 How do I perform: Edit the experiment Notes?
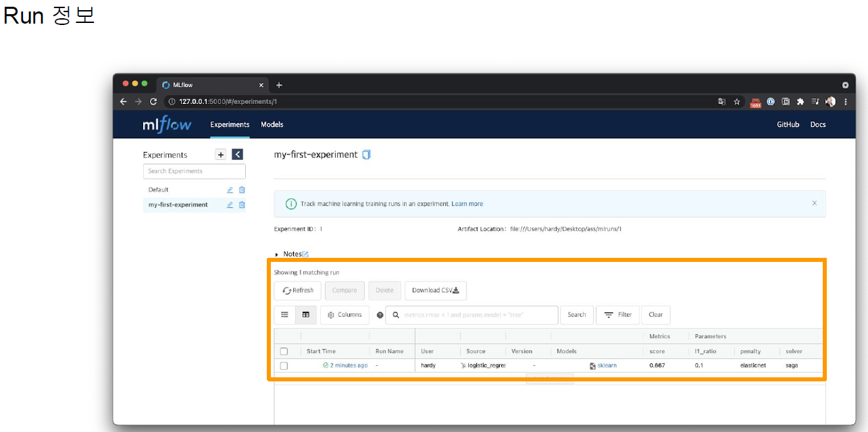pos(305,254)
